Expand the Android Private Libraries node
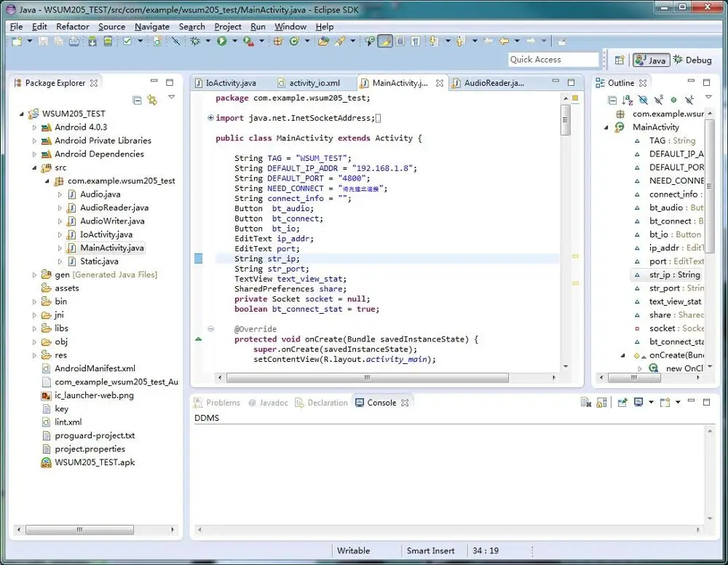 (34, 141)
